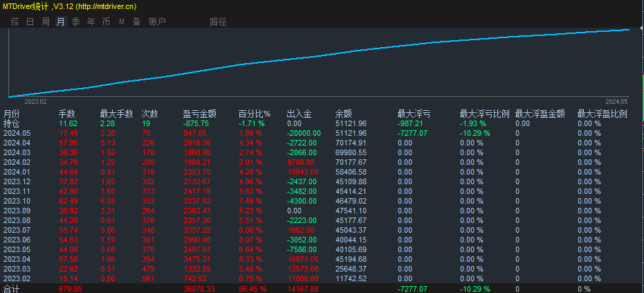644x293 pixels.
Task: Open the 币 currency tab
Action: [106, 21]
